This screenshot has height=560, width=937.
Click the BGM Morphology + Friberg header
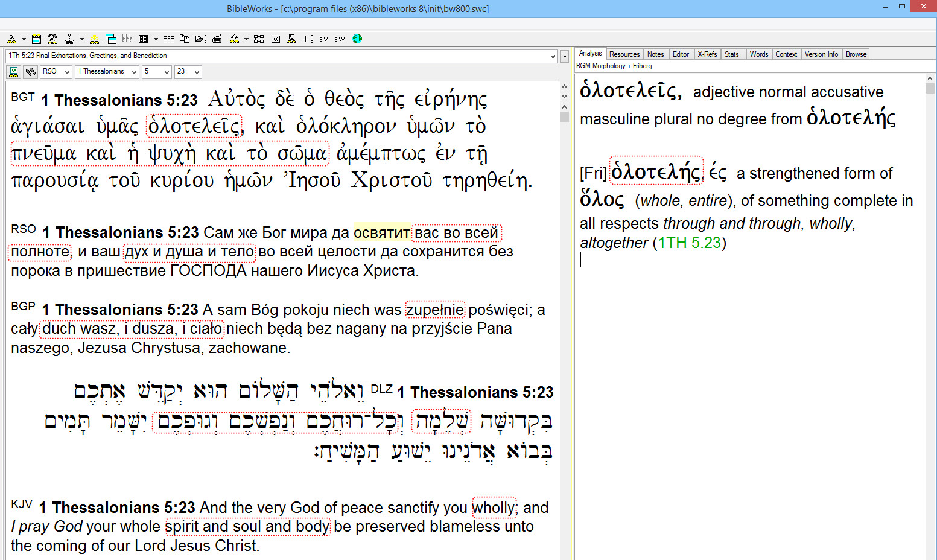point(614,66)
